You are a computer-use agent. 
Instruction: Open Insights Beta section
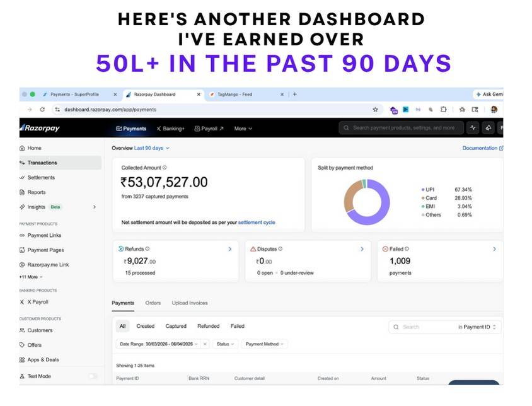(40, 207)
